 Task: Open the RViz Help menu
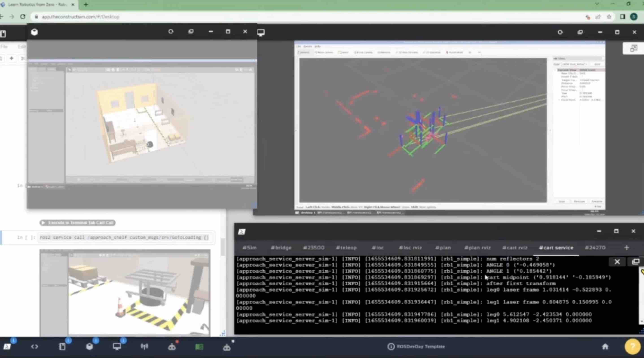317,46
